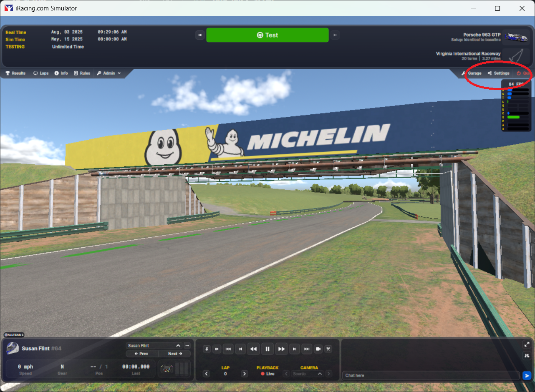This screenshot has width=535, height=392.
Task: Step forward one frame in replay
Action: pyautogui.click(x=295, y=349)
